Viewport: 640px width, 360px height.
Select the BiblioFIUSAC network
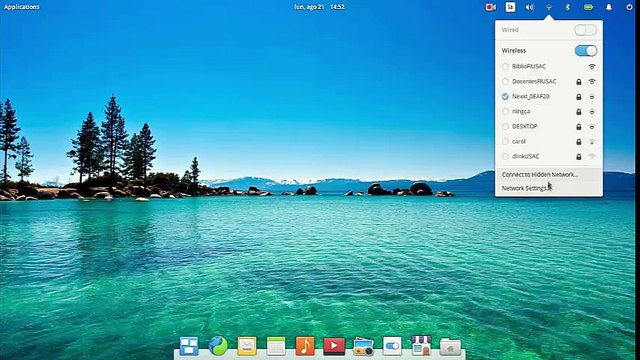pyautogui.click(x=549, y=66)
